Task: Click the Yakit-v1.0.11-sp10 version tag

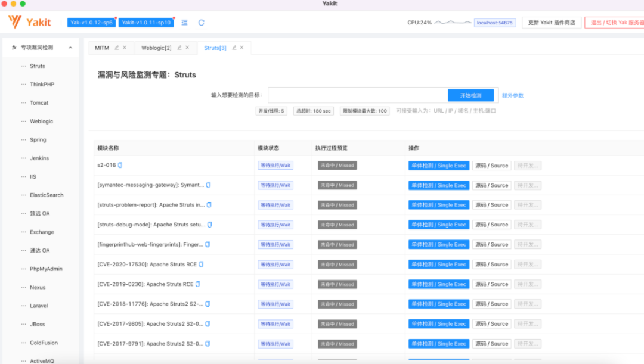Action: (146, 23)
